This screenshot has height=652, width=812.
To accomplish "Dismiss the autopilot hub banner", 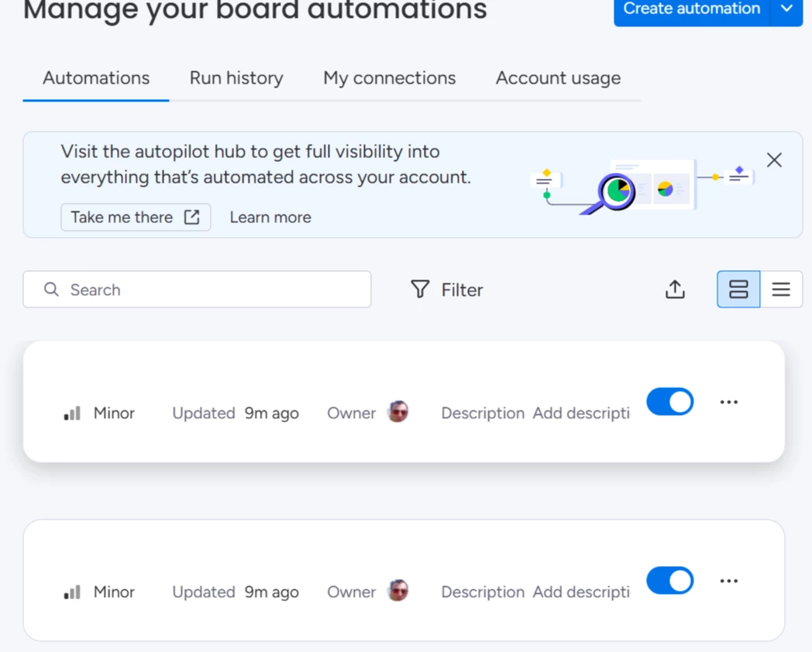I will [x=774, y=160].
